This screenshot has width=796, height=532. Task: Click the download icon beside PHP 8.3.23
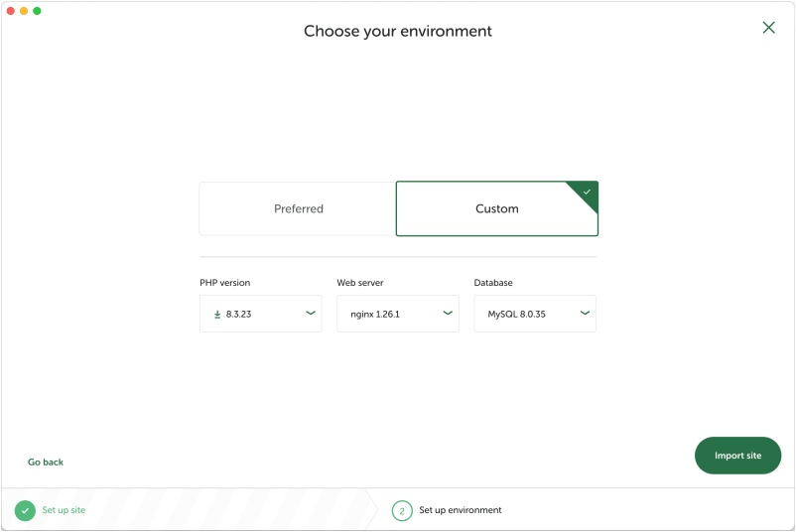(x=217, y=314)
